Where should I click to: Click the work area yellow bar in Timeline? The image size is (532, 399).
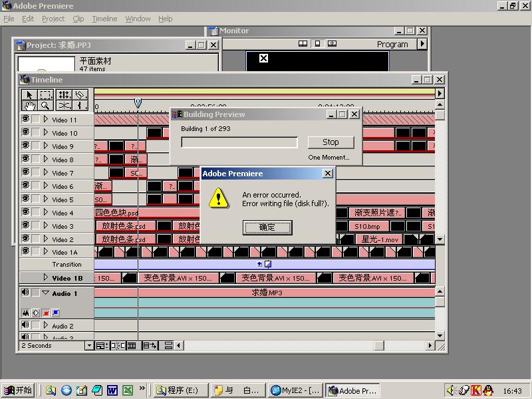[x=265, y=91]
